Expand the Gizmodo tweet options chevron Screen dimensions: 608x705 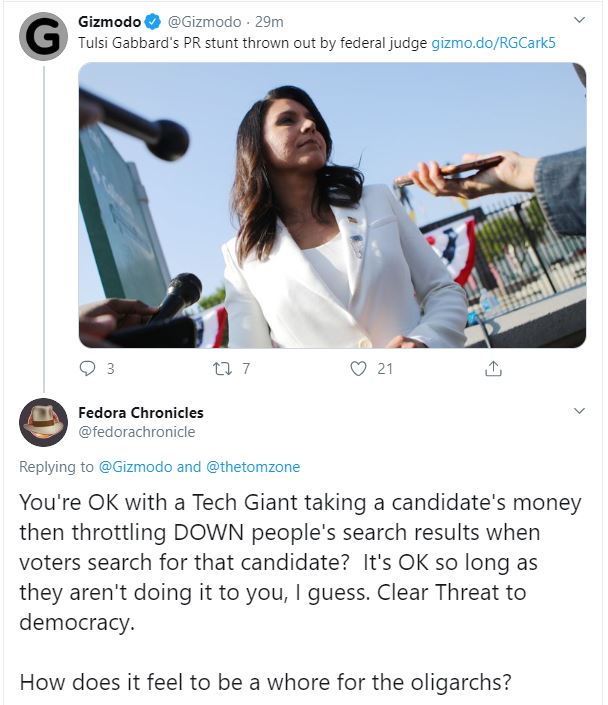579,20
